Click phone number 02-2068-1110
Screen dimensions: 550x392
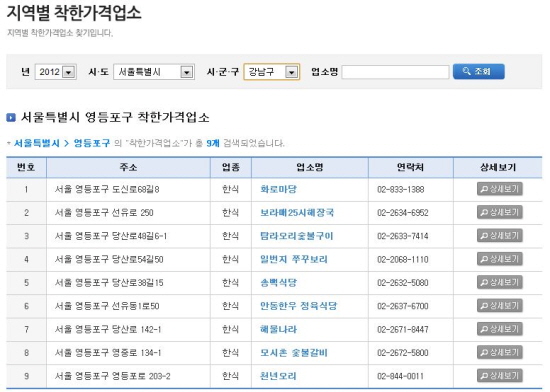[403, 260]
